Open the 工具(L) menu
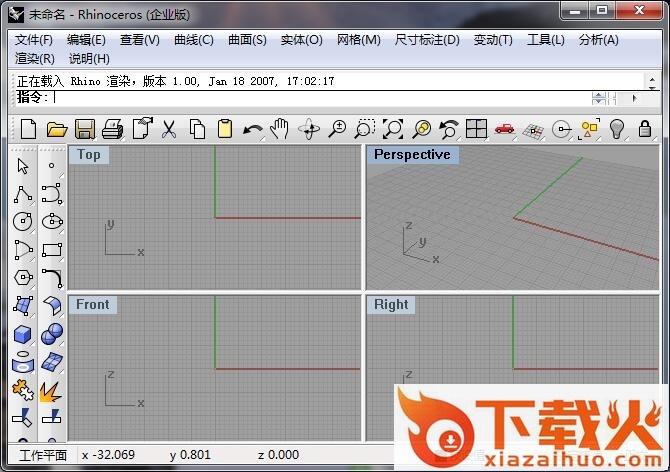670x472 pixels. 546,40
